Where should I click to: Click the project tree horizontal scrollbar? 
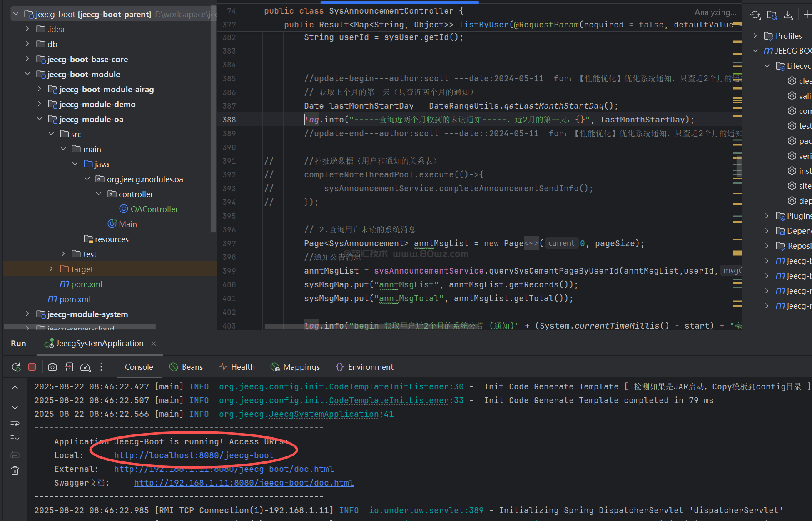79,327
